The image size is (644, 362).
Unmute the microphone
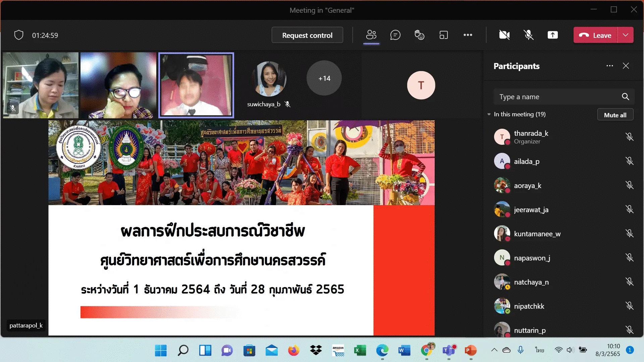[529, 35]
